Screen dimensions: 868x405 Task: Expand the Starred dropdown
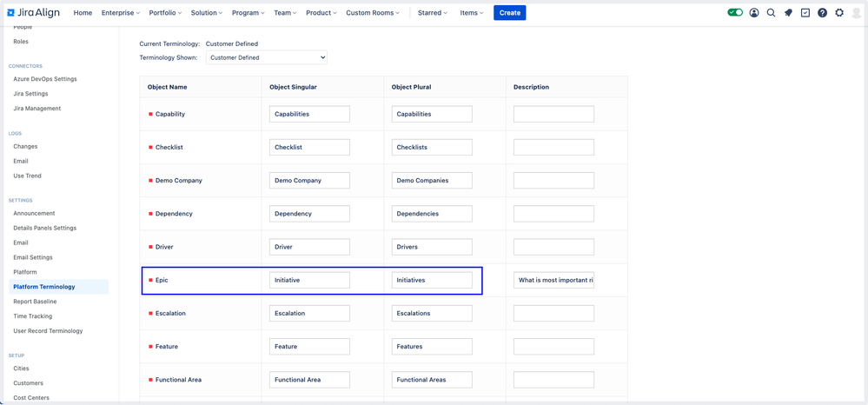[433, 13]
